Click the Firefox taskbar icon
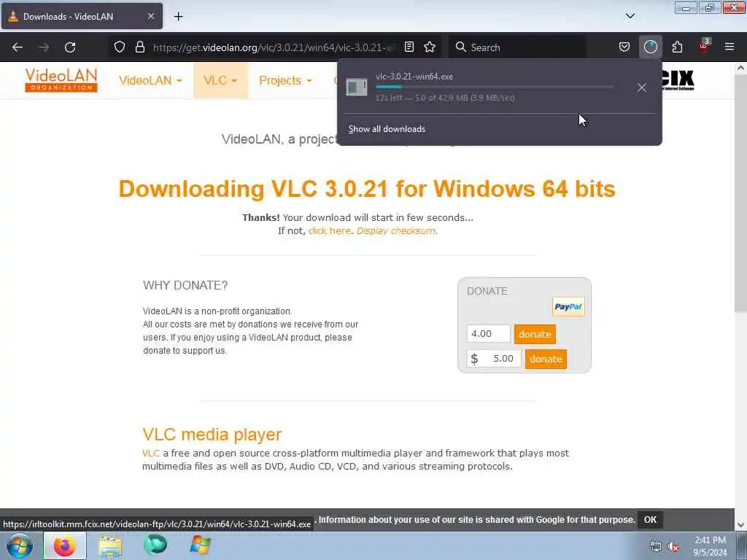 tap(65, 545)
